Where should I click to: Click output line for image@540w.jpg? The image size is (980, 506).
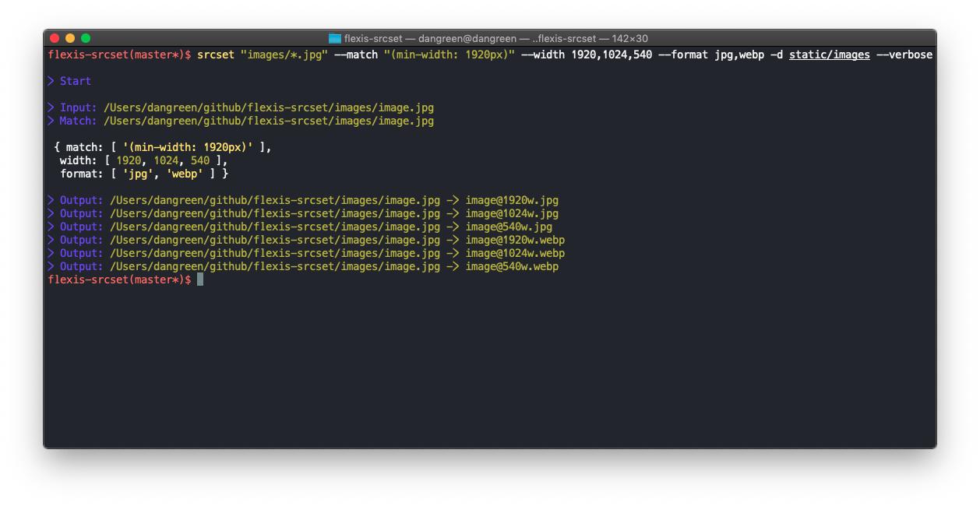tap(300, 227)
